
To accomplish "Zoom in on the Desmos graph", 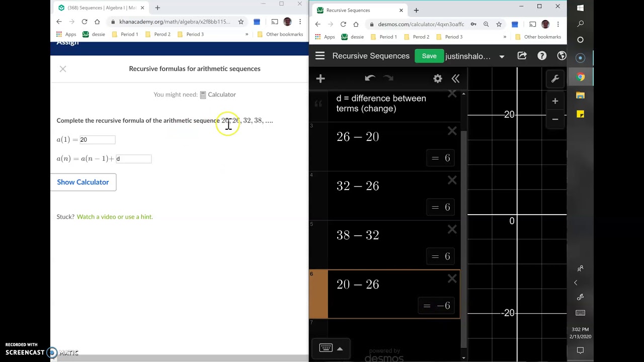I will pyautogui.click(x=555, y=101).
